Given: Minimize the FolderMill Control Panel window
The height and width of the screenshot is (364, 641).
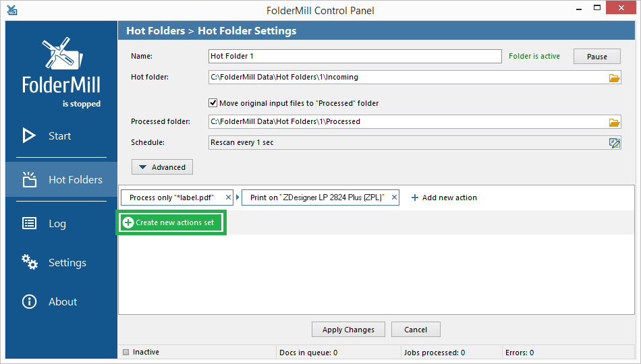Looking at the screenshot, I should pyautogui.click(x=579, y=8).
